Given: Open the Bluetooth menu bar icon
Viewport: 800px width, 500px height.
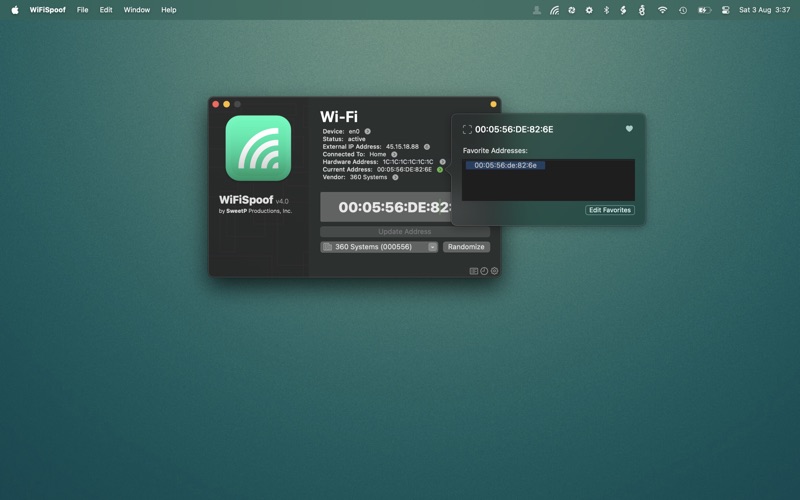Looking at the screenshot, I should pyautogui.click(x=606, y=10).
